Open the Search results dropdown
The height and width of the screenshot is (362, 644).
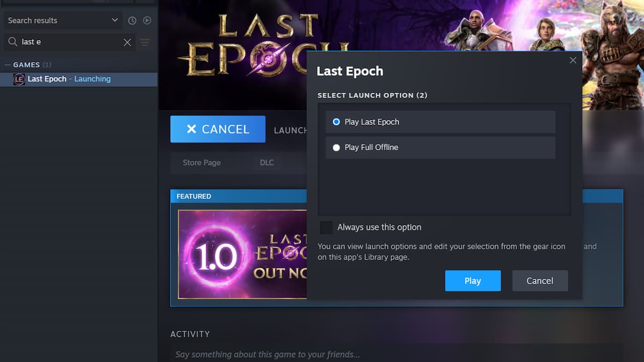tap(63, 20)
